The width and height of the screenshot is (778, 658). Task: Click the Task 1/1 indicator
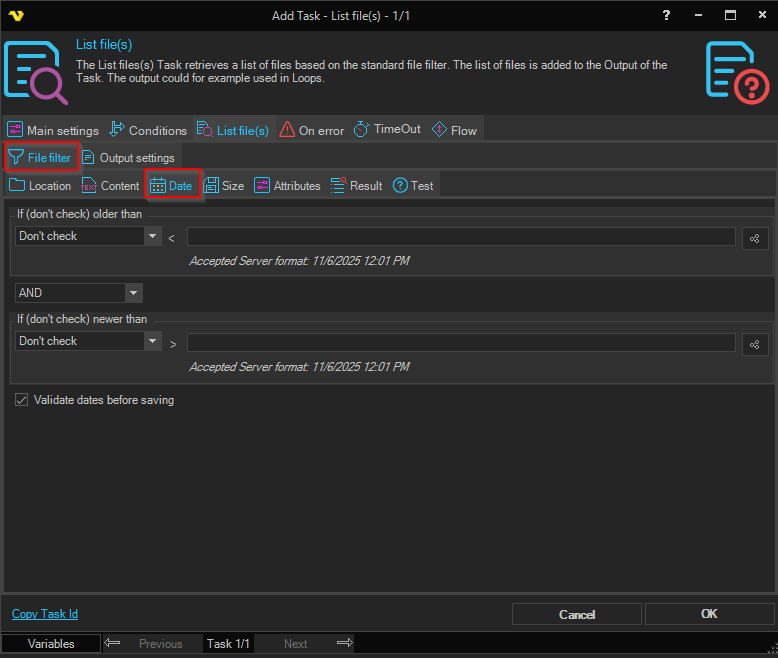(x=228, y=644)
